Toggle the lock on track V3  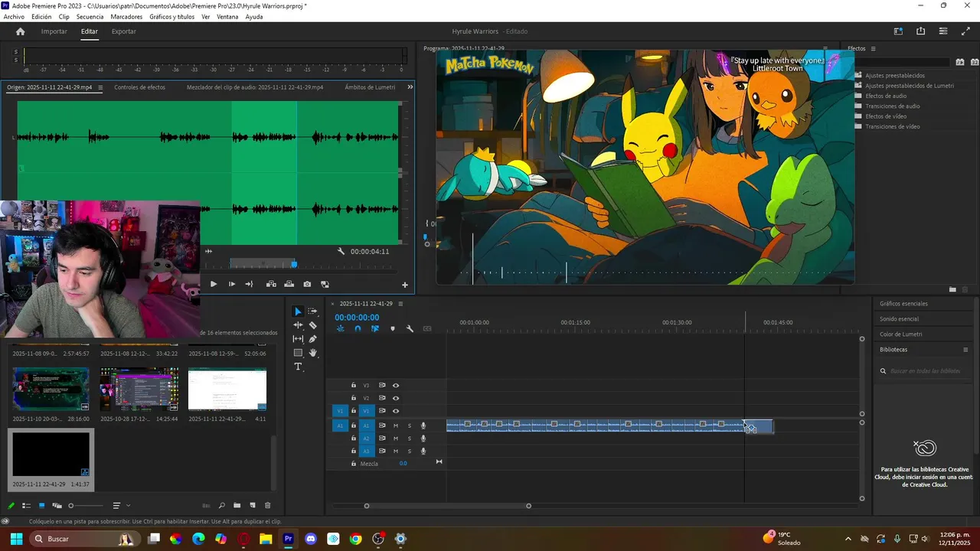coord(354,385)
